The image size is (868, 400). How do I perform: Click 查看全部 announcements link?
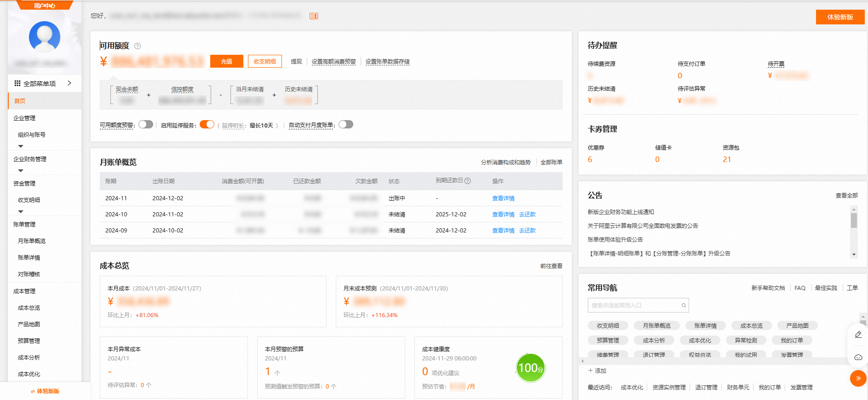[846, 196]
